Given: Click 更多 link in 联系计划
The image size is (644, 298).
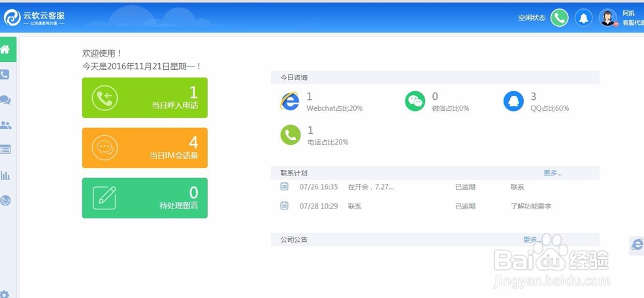Looking at the screenshot, I should [553, 173].
